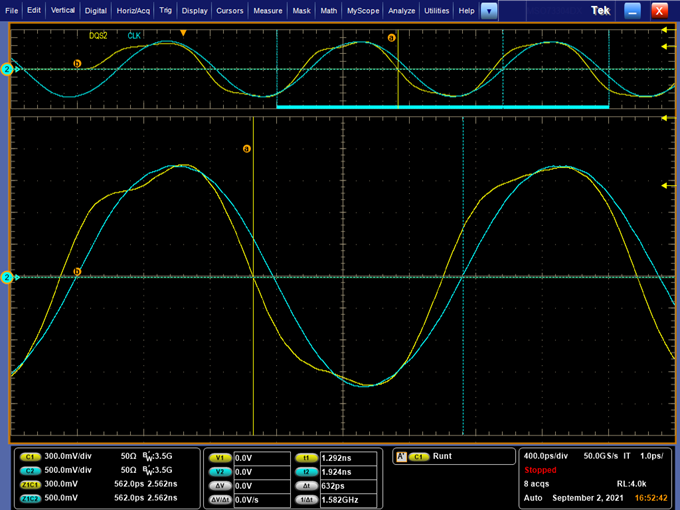Open the Cursors menu
This screenshot has height=510, width=680.
(229, 10)
